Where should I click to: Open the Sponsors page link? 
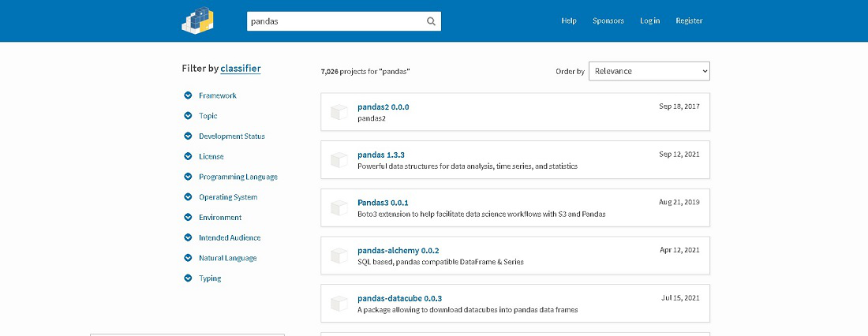608,21
